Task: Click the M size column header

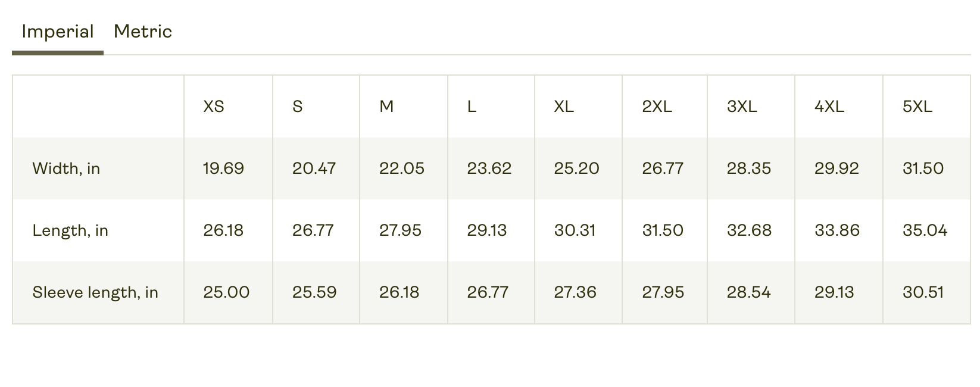Action: 386,107
